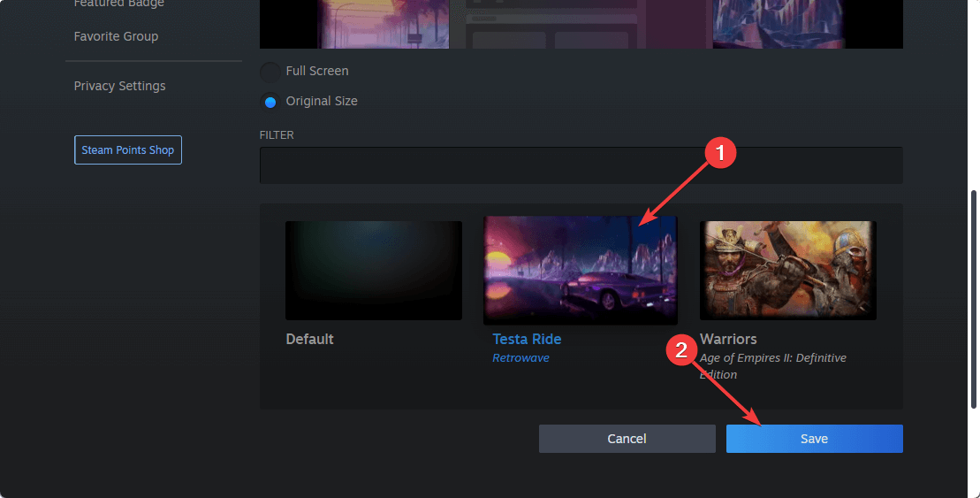Viewport: 980px width, 498px height.
Task: Click the Save button
Action: (x=815, y=439)
